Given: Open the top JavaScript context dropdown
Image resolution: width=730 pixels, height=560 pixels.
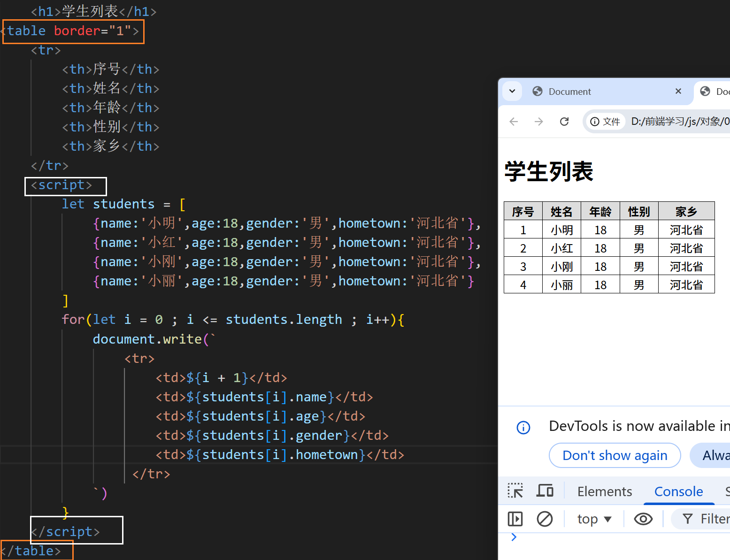Looking at the screenshot, I should coord(594,519).
